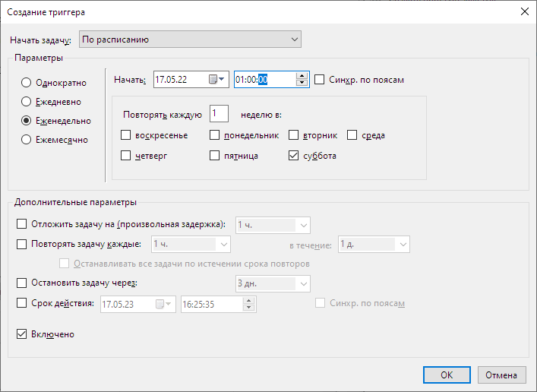Enable Синхр. по поясам next to start time
Screen dimensions: 537x392
[319, 80]
